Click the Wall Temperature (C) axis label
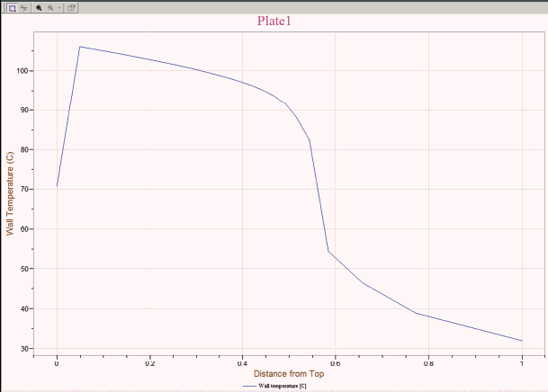This screenshot has height=392, width=548. point(10,193)
